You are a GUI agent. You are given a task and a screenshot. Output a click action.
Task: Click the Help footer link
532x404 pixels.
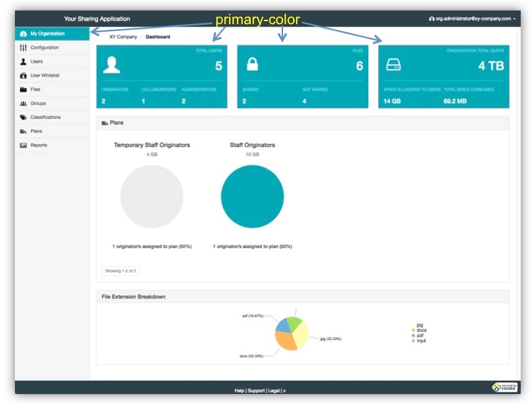click(x=239, y=390)
